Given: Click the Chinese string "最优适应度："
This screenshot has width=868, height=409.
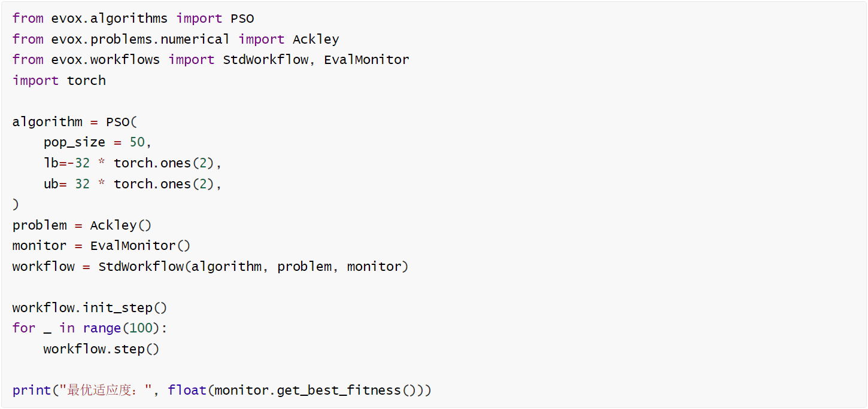Looking at the screenshot, I should 105,390.
